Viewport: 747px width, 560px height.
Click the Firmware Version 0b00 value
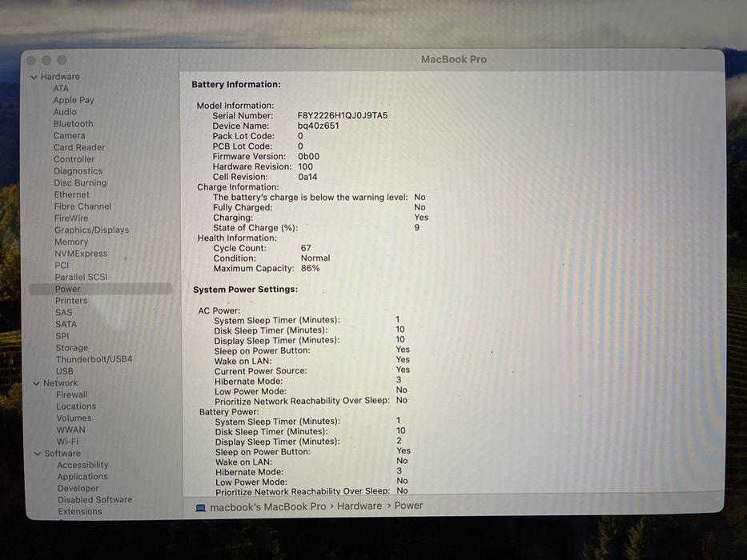[x=309, y=157]
